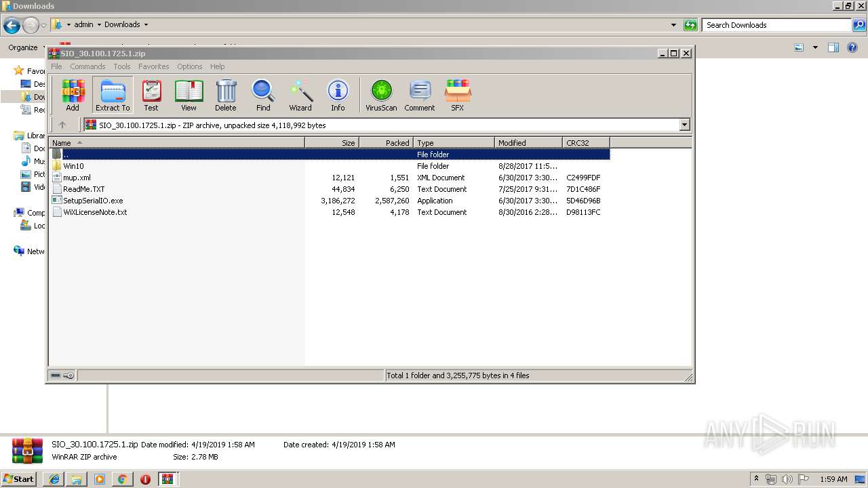This screenshot has width=868, height=488.
Task: Open the Comment tool
Action: (x=420, y=95)
